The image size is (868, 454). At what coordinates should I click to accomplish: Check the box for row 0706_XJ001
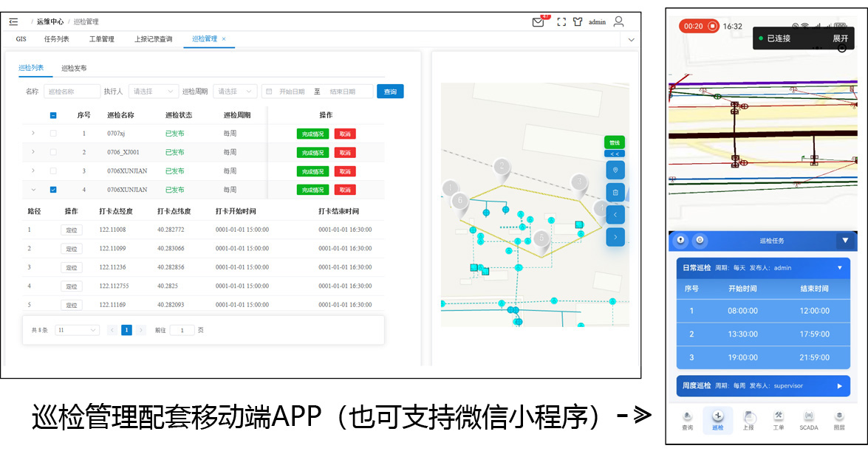click(x=53, y=152)
